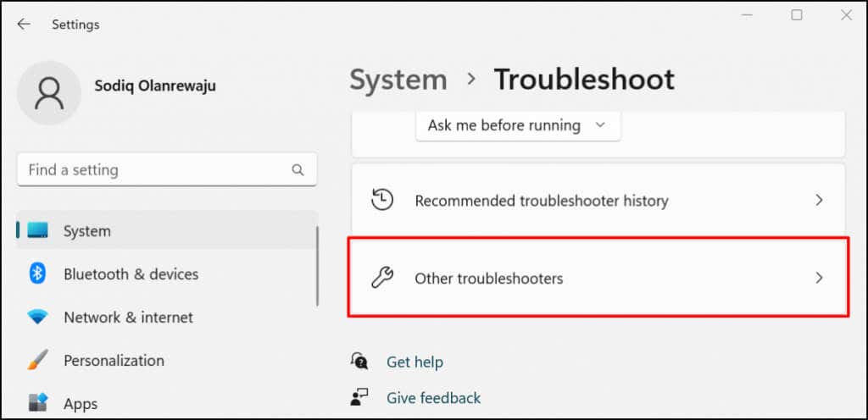The width and height of the screenshot is (868, 420).
Task: Open Apps settings category
Action: tap(167, 403)
